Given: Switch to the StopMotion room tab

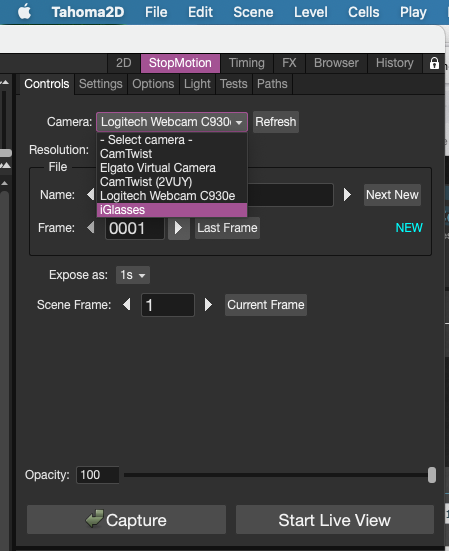Looking at the screenshot, I should 180,63.
